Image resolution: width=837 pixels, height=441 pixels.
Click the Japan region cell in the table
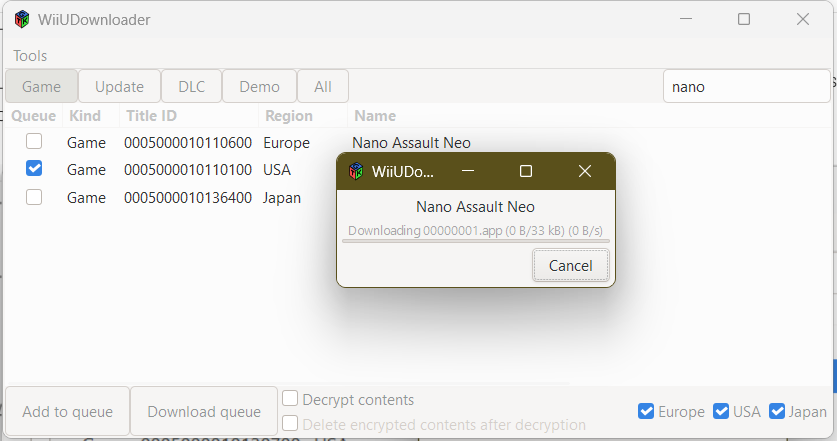coord(282,198)
